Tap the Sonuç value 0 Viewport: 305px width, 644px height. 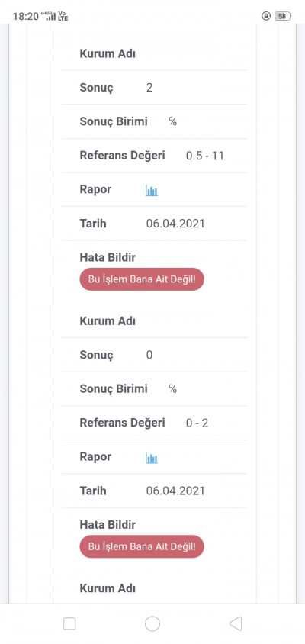tap(149, 355)
